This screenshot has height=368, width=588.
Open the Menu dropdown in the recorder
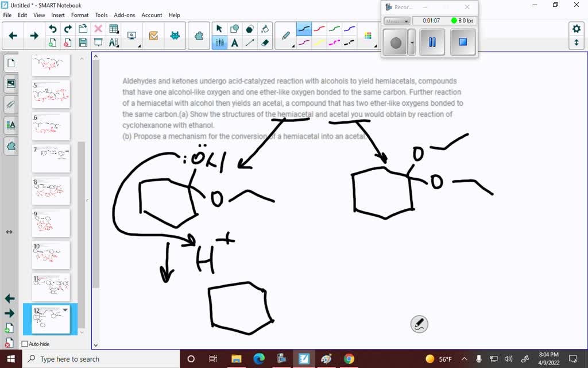click(x=396, y=20)
